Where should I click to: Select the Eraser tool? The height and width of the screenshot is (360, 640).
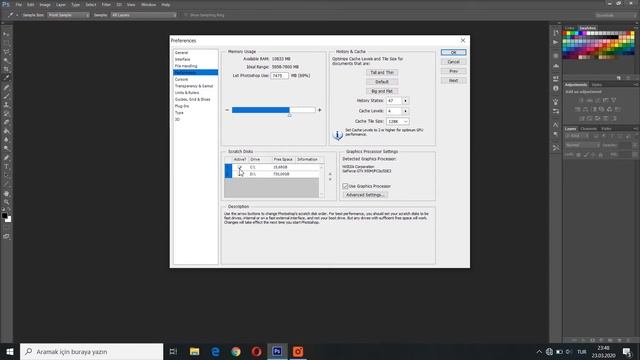click(x=7, y=122)
